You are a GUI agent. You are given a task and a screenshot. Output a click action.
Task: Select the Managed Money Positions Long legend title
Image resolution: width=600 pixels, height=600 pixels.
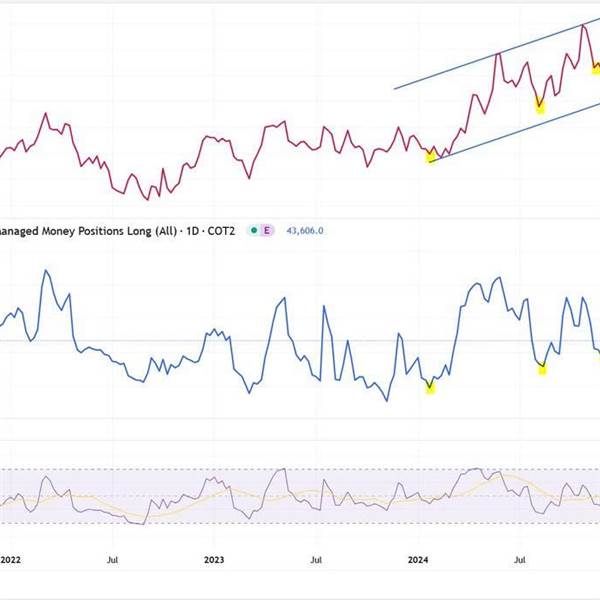(117, 231)
